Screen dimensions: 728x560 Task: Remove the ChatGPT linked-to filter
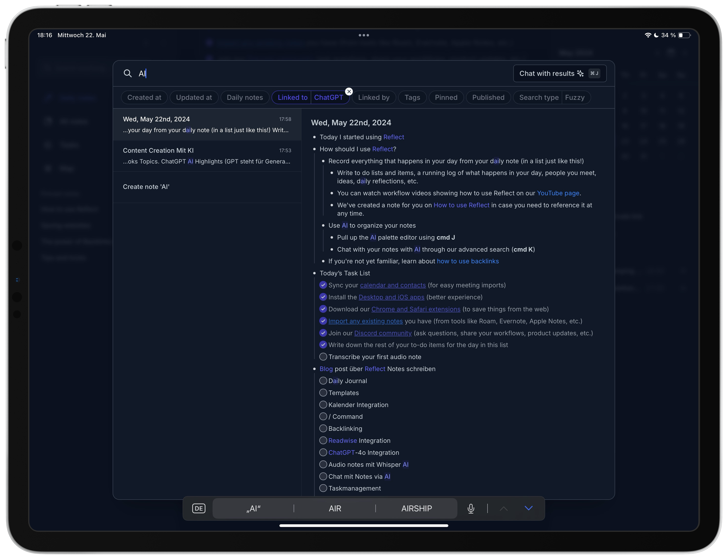pos(349,91)
